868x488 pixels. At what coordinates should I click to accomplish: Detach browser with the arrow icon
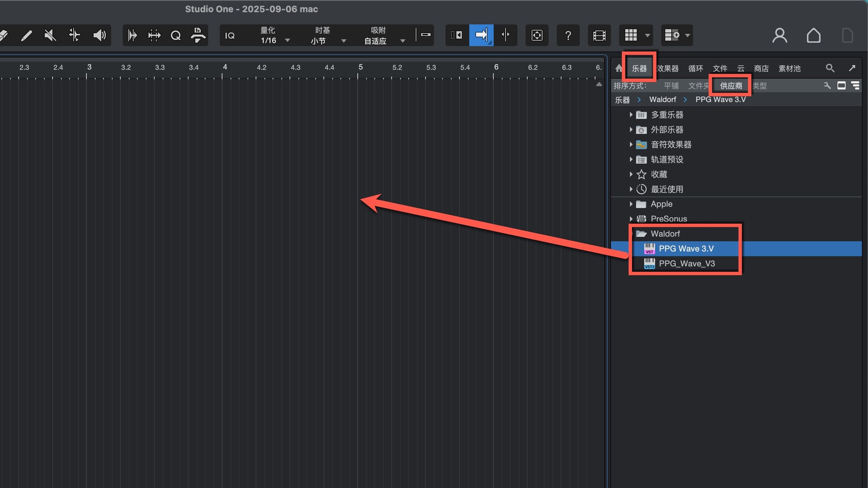tap(852, 68)
